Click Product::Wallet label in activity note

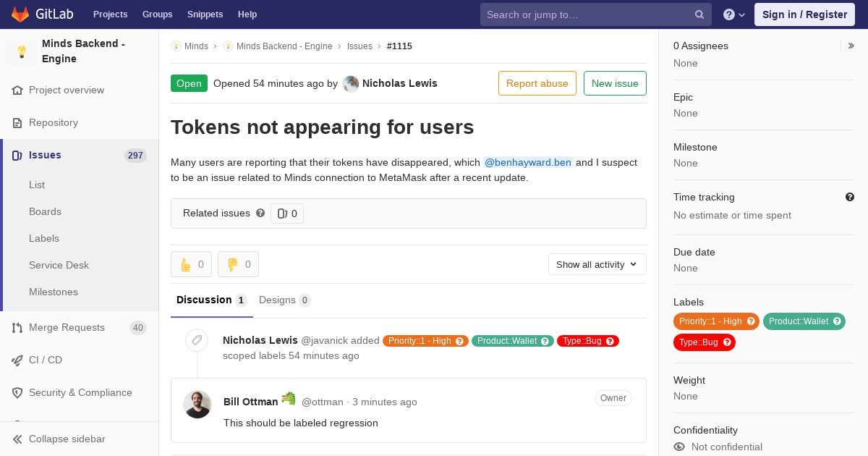[512, 341]
